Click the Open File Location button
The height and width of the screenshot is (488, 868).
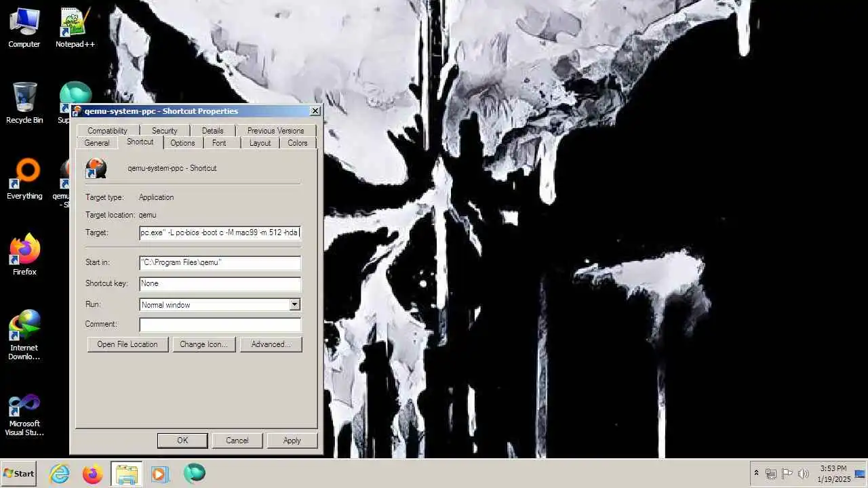pyautogui.click(x=127, y=344)
